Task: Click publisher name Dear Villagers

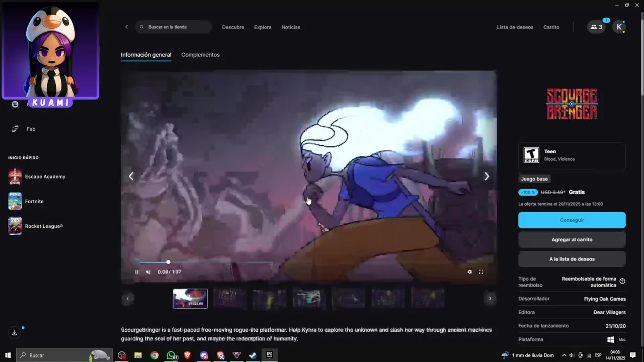Action: pos(609,312)
